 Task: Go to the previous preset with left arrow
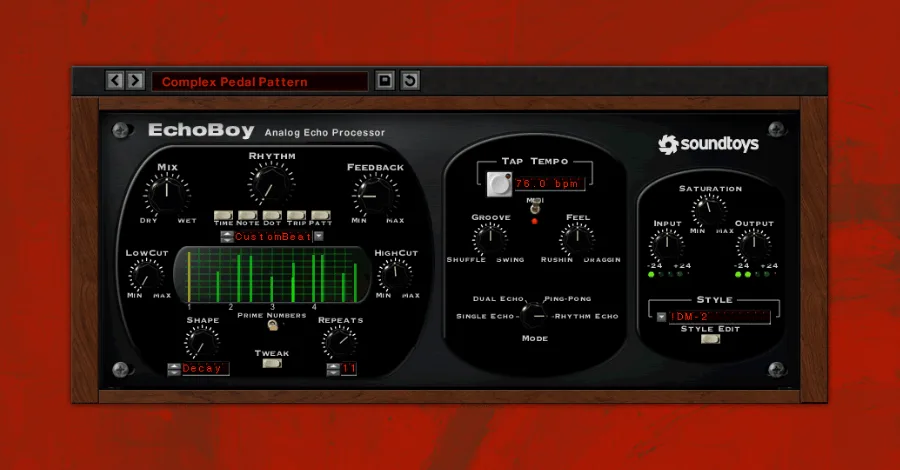coord(115,80)
